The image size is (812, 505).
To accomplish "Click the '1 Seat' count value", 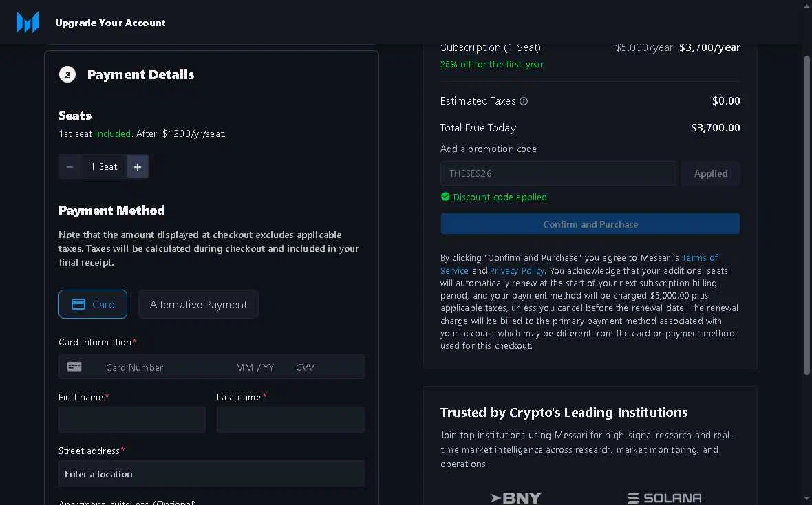I will coord(104,166).
